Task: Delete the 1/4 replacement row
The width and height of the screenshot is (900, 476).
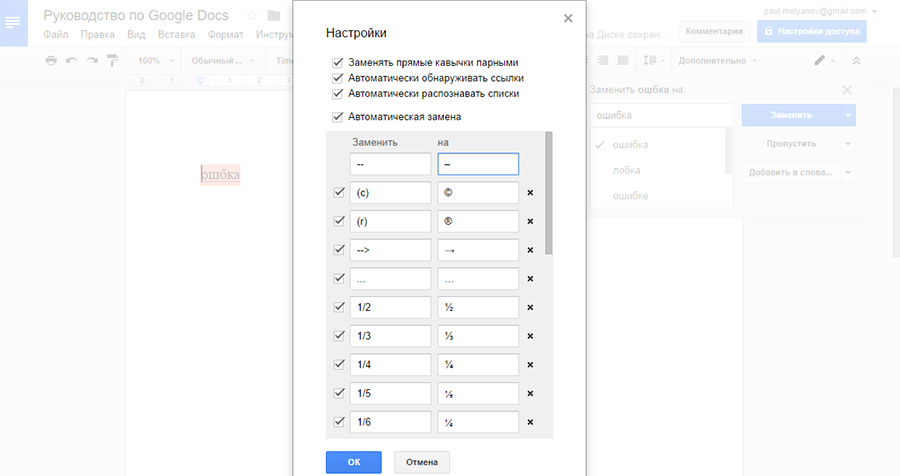Action: [x=530, y=365]
